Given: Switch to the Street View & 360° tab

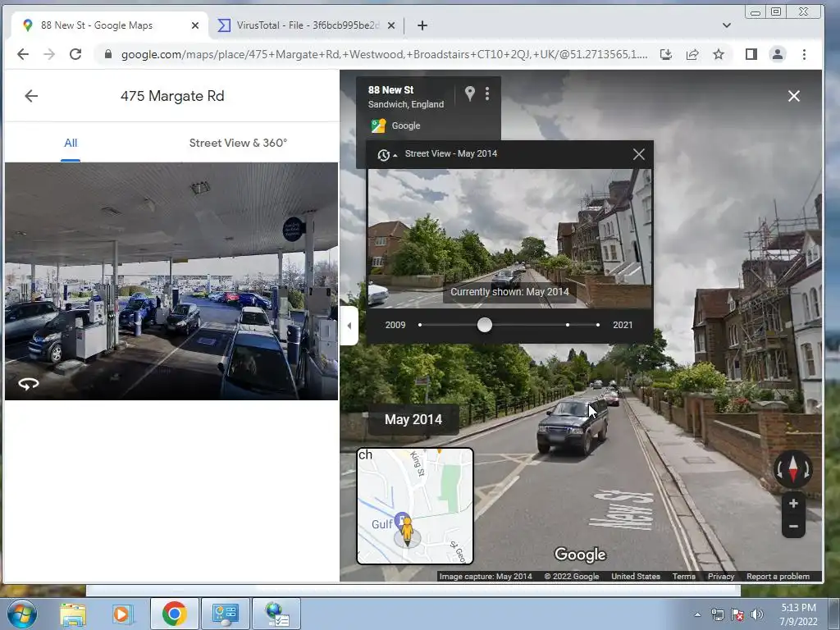Looking at the screenshot, I should 238,143.
